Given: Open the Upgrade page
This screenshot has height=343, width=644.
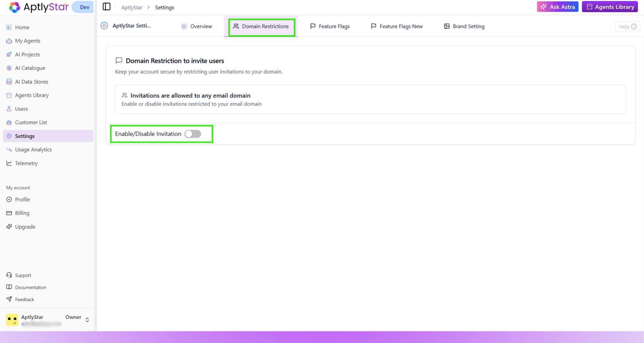Looking at the screenshot, I should [25, 227].
